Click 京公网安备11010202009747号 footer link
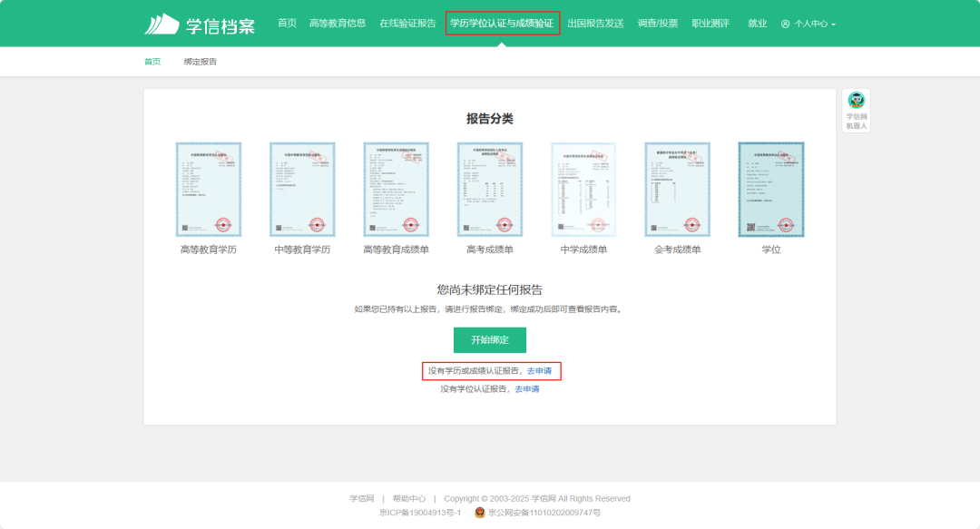Viewport: 980px width, 529px height. (x=544, y=513)
